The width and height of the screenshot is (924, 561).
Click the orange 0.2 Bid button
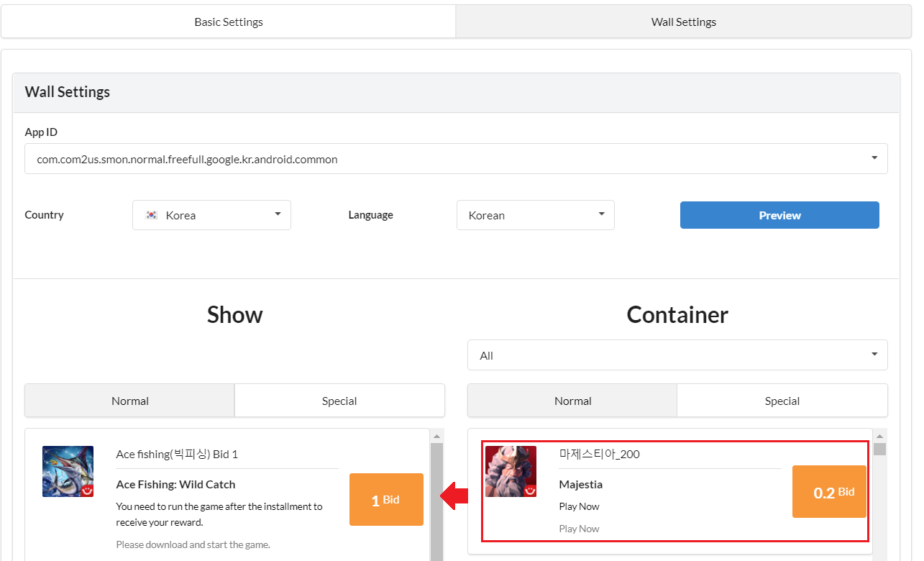tap(829, 492)
